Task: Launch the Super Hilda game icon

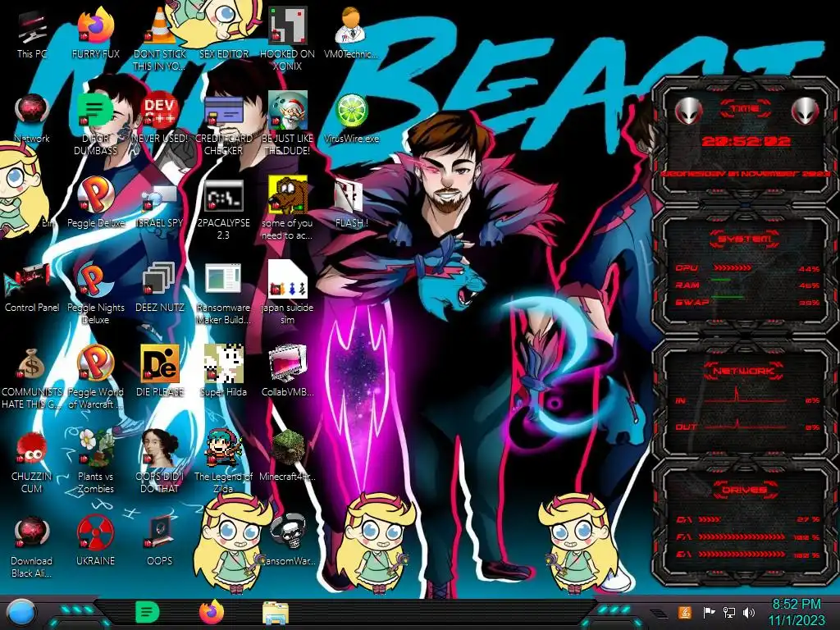Action: point(223,371)
